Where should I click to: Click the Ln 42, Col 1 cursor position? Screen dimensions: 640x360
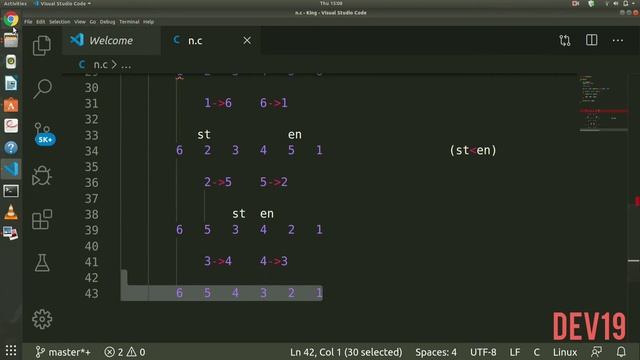[346, 352]
